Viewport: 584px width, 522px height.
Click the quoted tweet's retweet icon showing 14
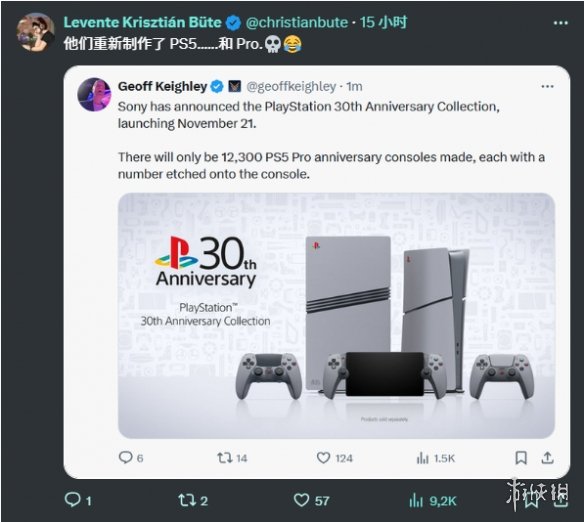(x=225, y=458)
